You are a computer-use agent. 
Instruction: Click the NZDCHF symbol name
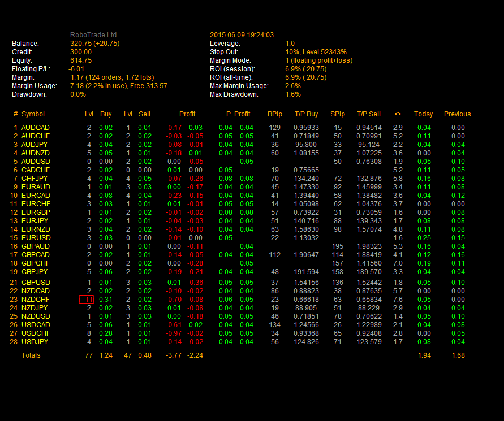coord(35,300)
